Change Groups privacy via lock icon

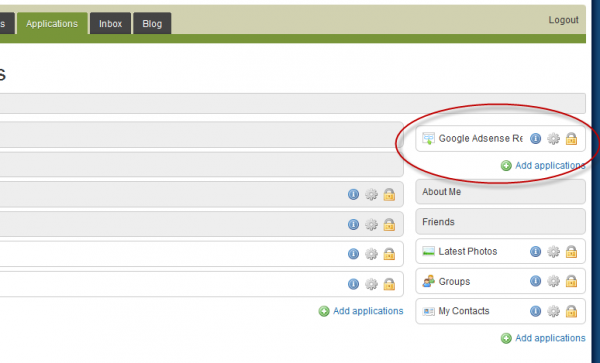click(571, 282)
